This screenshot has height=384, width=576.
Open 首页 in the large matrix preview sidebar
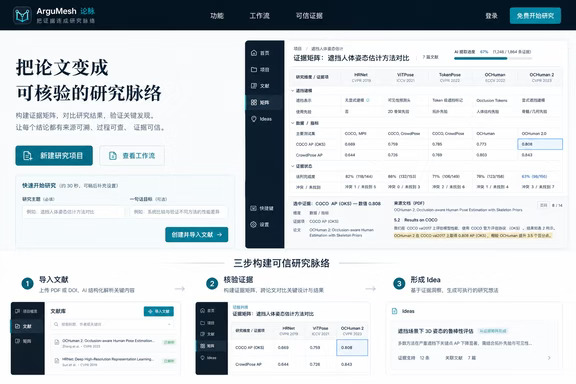click(260, 53)
